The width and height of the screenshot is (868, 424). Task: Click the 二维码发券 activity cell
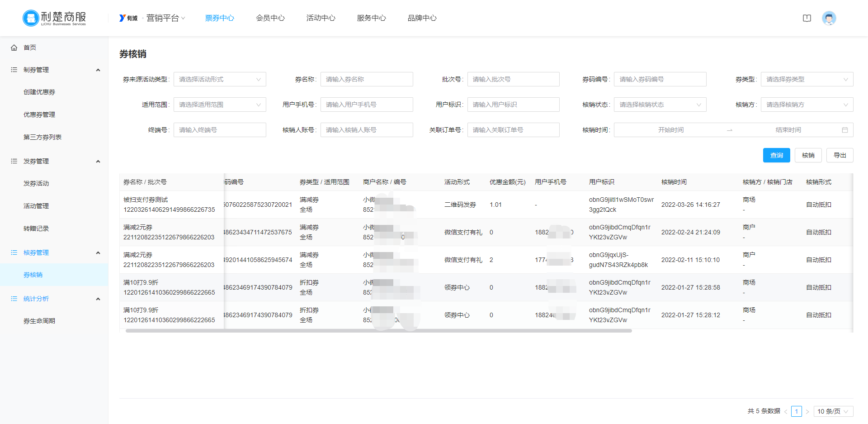[460, 205]
